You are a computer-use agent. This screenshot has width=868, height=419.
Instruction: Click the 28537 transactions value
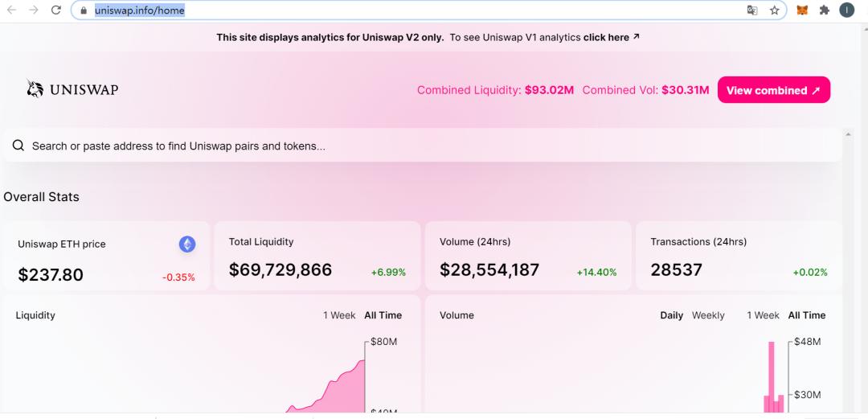pos(677,270)
